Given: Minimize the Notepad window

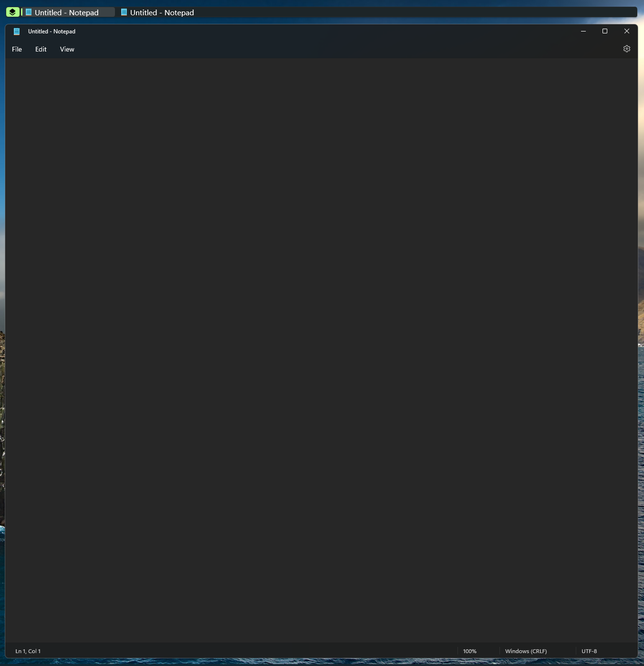Looking at the screenshot, I should pyautogui.click(x=583, y=31).
